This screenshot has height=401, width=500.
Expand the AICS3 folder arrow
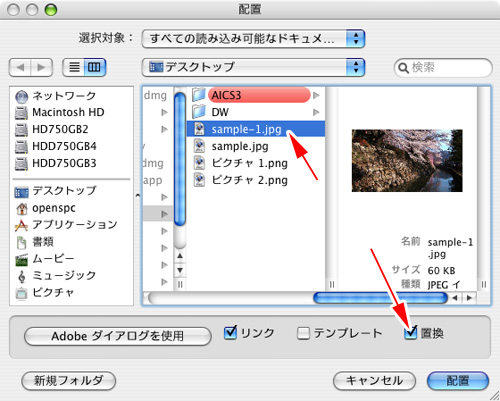pyautogui.click(x=316, y=95)
